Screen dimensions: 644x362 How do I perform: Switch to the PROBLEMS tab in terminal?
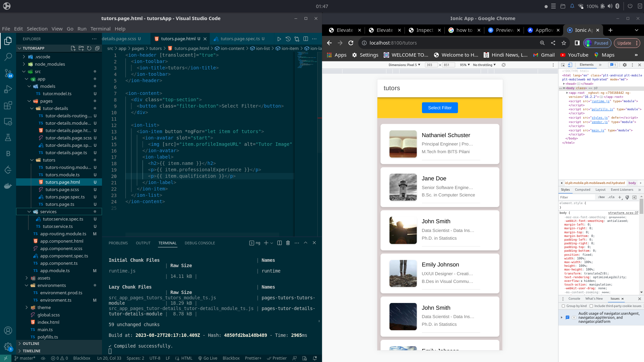118,243
